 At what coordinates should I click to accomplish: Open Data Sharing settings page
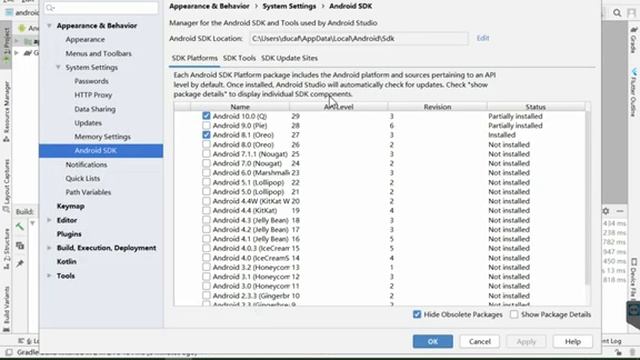tap(95, 109)
